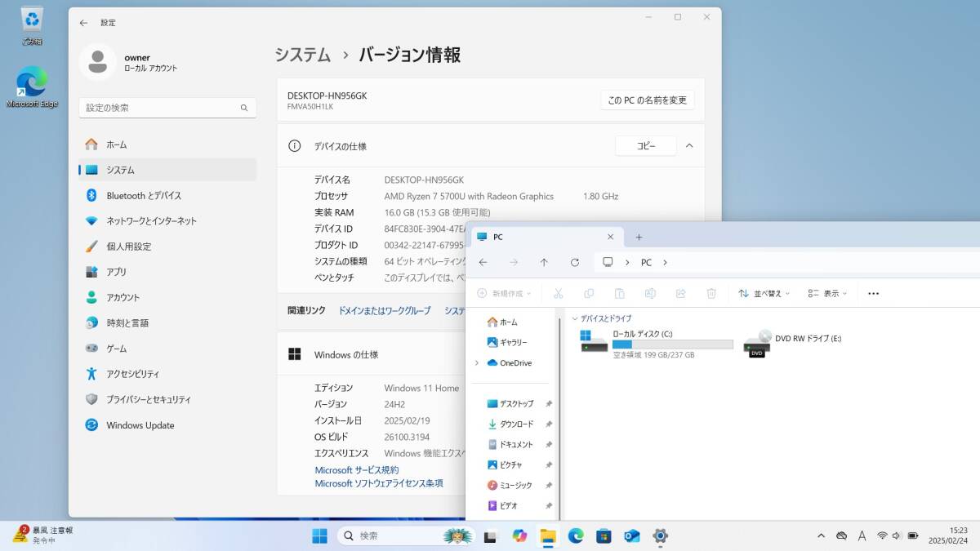Image resolution: width=980 pixels, height=551 pixels.
Task: Go forward in File Explorer
Action: (x=514, y=263)
